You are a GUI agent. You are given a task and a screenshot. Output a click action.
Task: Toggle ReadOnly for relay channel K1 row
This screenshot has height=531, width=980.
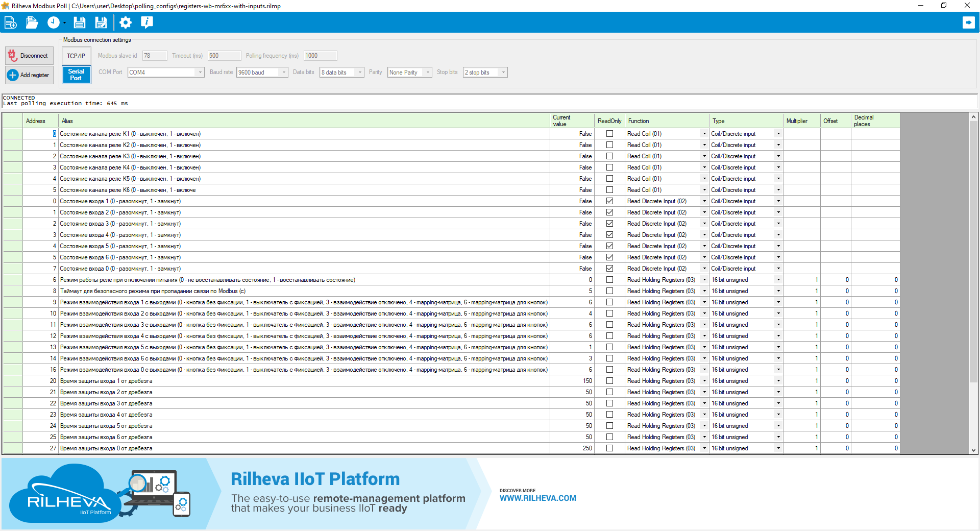609,134
